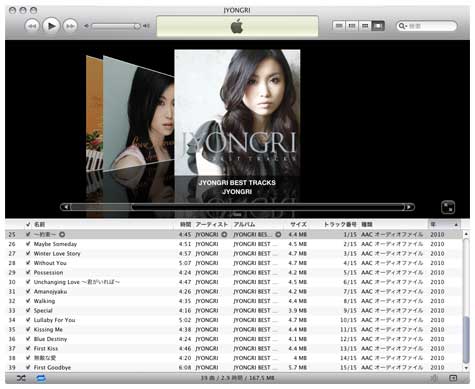The image size is (475, 389).
Task: Open the search magnifier dropdown
Action: [x=403, y=26]
